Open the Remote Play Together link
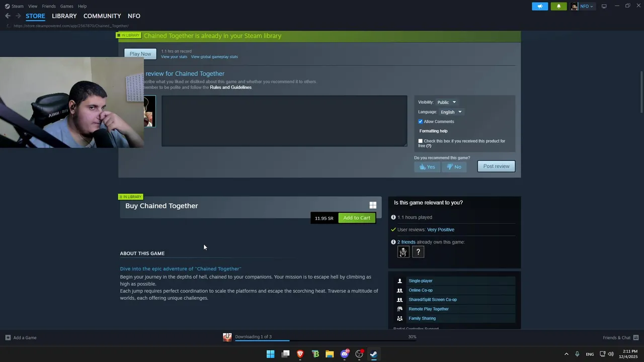Screen dimensions: 644x362 pos(429,309)
